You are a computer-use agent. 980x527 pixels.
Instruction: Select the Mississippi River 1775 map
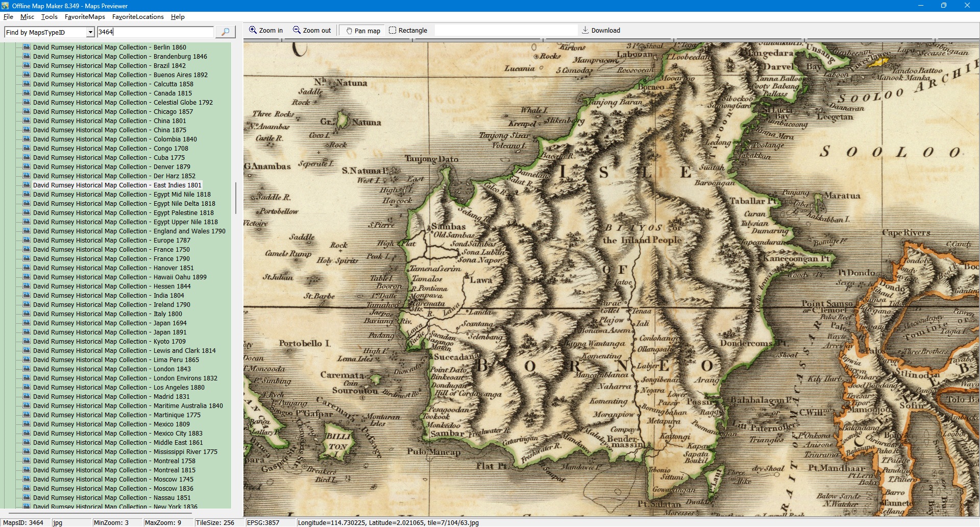pos(125,452)
